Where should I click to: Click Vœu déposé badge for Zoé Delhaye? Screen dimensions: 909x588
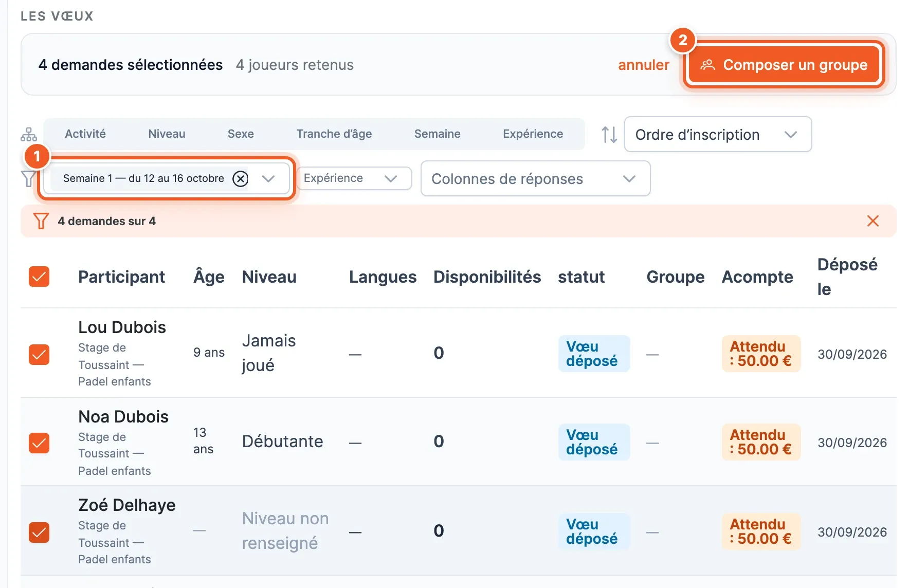pos(594,531)
